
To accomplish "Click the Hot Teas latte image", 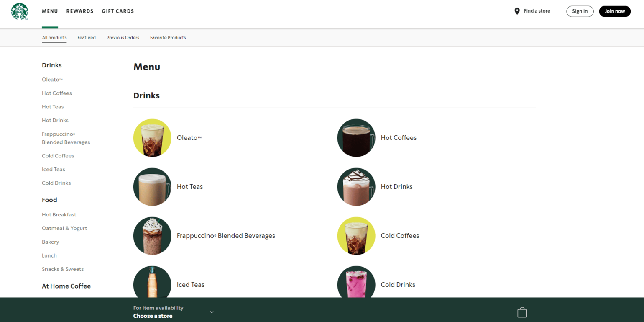I will pos(152,187).
